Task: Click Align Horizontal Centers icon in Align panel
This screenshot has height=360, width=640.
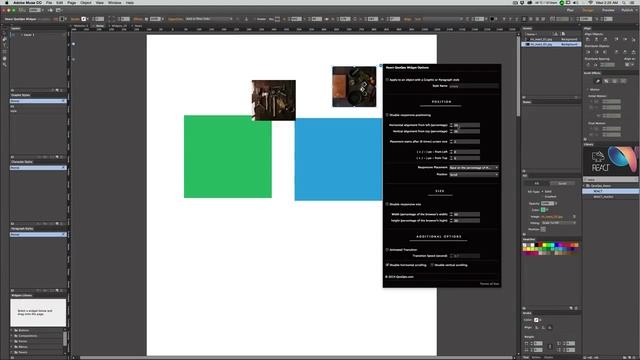Action: pyautogui.click(x=597, y=39)
